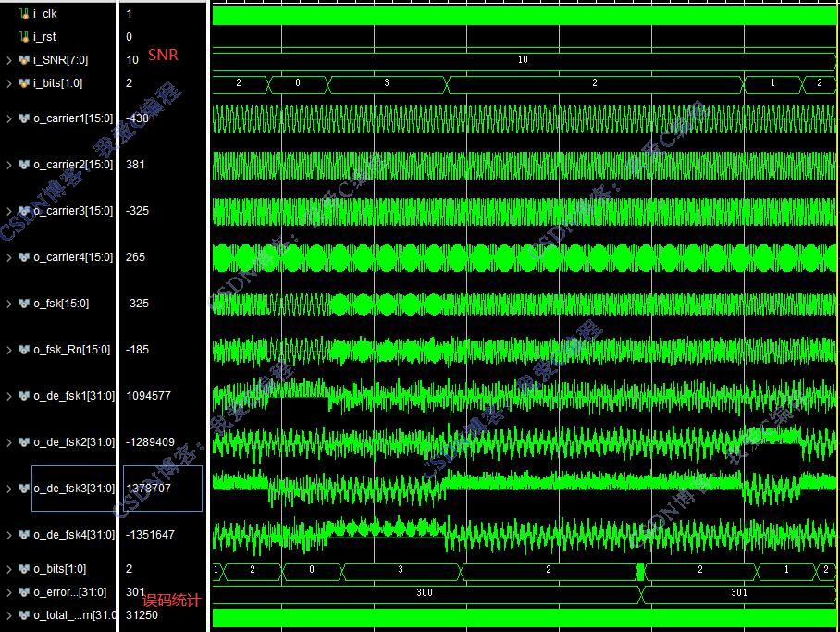Expand the o_carrier1[15:0] signal

click(9, 119)
